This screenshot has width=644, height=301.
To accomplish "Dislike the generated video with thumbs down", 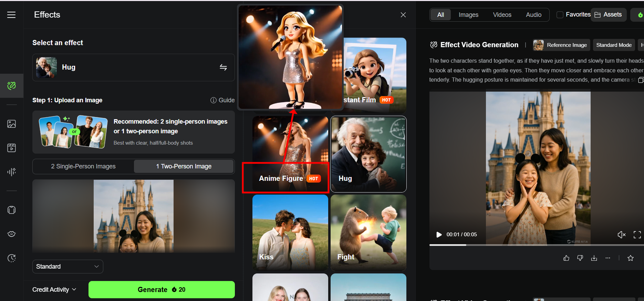I will point(580,258).
